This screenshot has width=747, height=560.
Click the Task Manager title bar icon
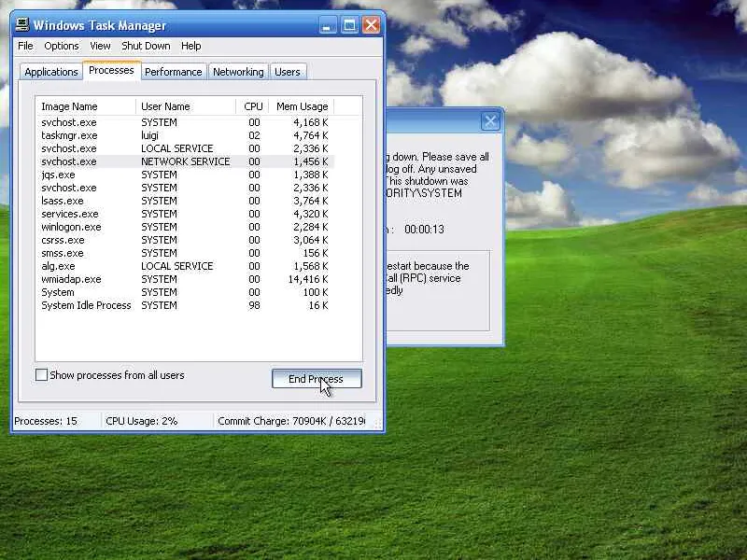pyautogui.click(x=21, y=25)
